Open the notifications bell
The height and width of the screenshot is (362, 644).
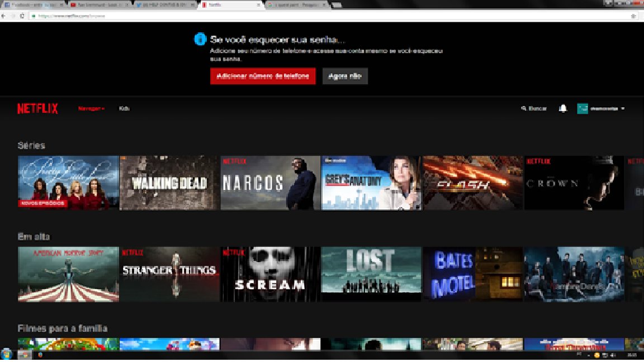pyautogui.click(x=563, y=108)
